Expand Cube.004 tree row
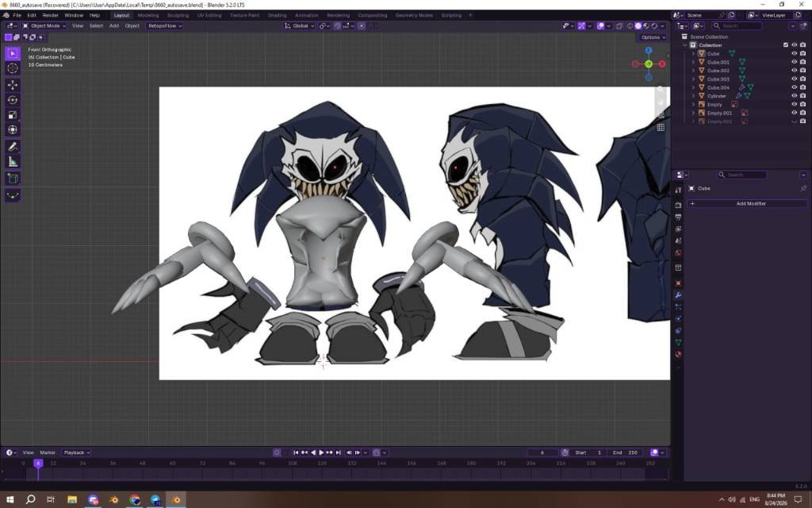812x508 pixels. click(x=693, y=87)
